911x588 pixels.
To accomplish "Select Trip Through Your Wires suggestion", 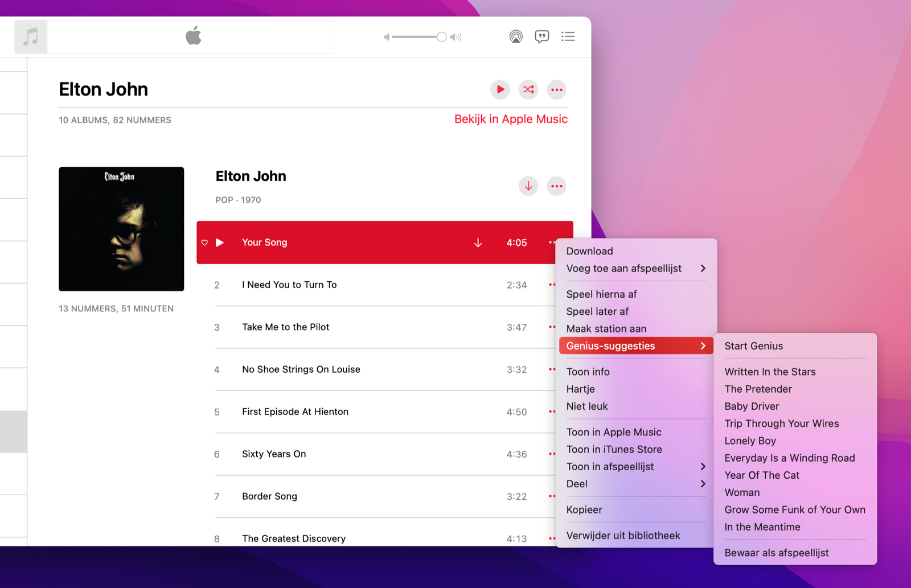I will [795, 423].
